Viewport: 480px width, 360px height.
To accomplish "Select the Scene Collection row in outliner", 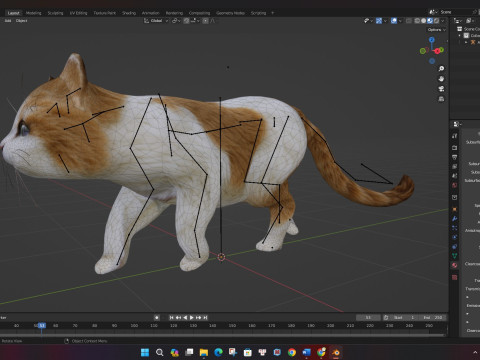I will (x=468, y=29).
